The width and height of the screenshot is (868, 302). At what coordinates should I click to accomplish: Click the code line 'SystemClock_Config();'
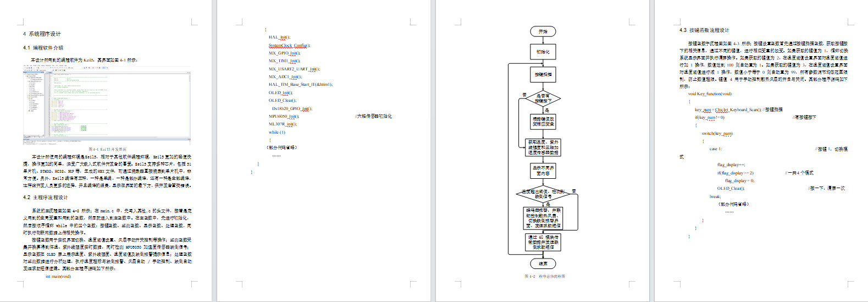coord(289,46)
